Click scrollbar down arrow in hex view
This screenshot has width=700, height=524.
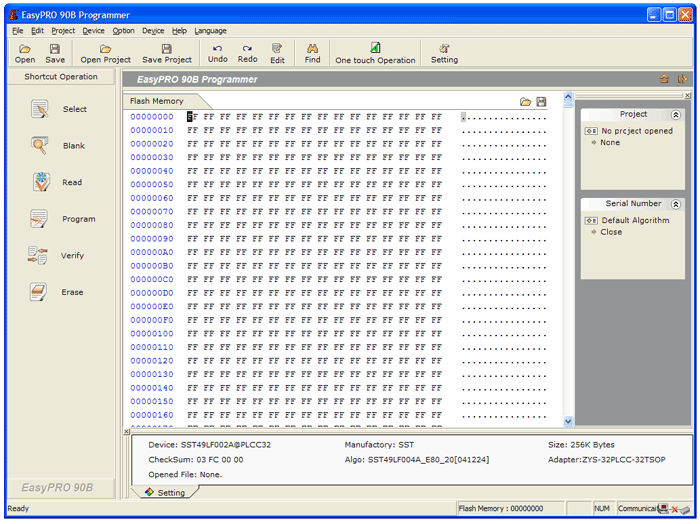tap(568, 421)
